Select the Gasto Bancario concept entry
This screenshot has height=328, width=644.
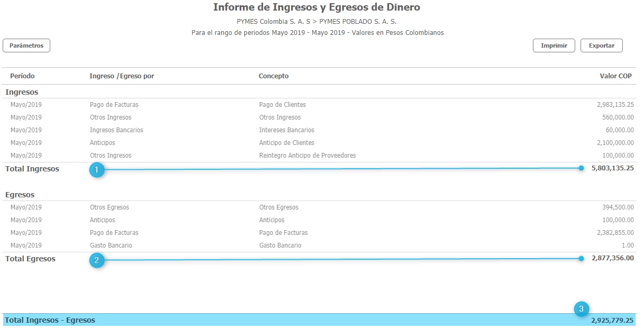coord(280,245)
